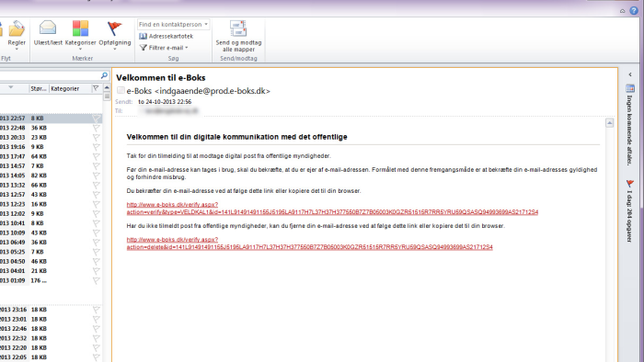Click the sender presence indicator box

click(121, 90)
